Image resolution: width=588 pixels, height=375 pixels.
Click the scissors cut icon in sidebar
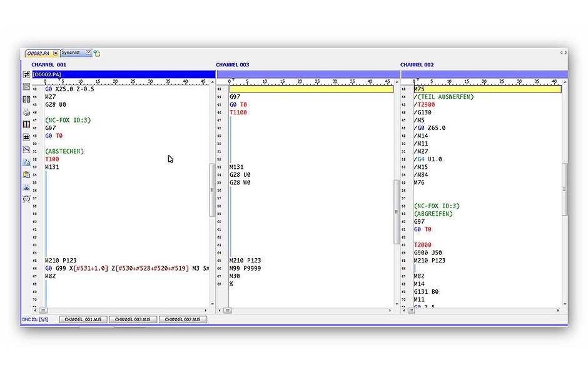click(x=26, y=187)
